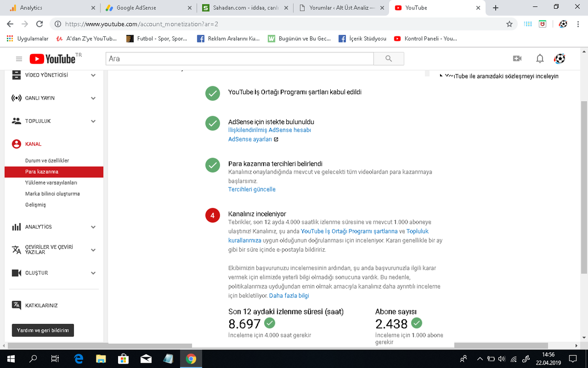This screenshot has width=588, height=368.
Task: Select Durum ve özellikler in sidebar
Action: pos(47,160)
